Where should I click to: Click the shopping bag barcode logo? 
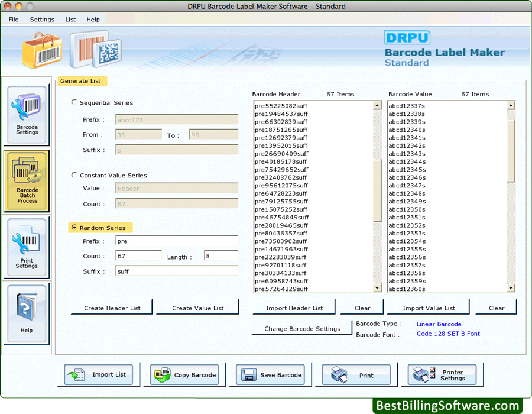tap(43, 51)
